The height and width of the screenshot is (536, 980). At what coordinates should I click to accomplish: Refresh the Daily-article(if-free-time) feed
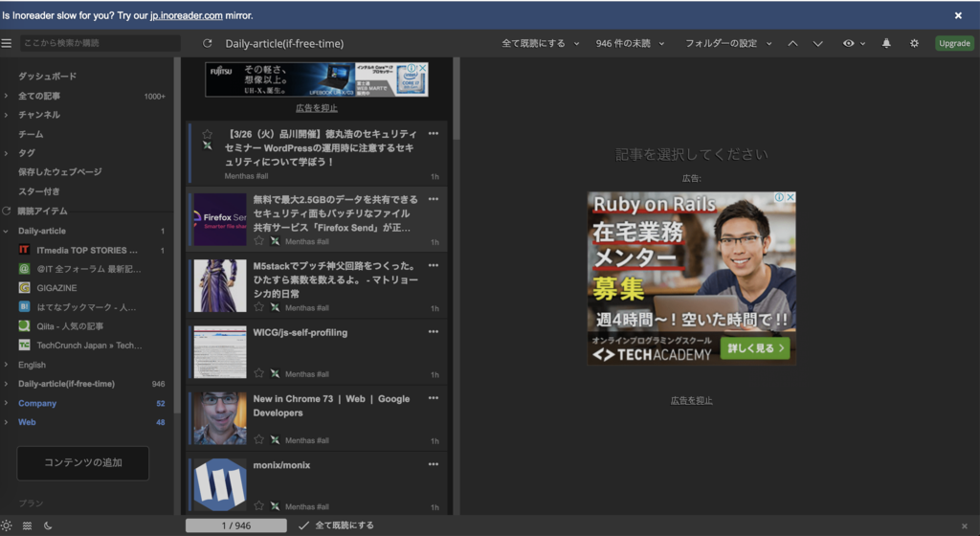208,43
